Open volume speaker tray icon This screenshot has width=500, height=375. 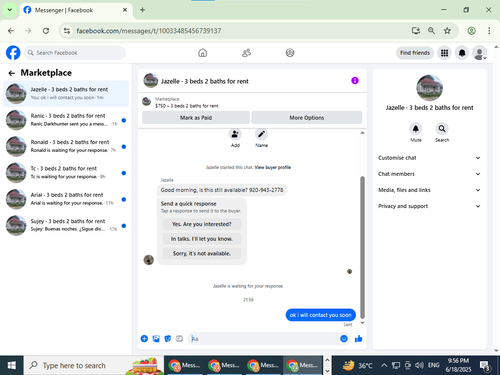419,365
